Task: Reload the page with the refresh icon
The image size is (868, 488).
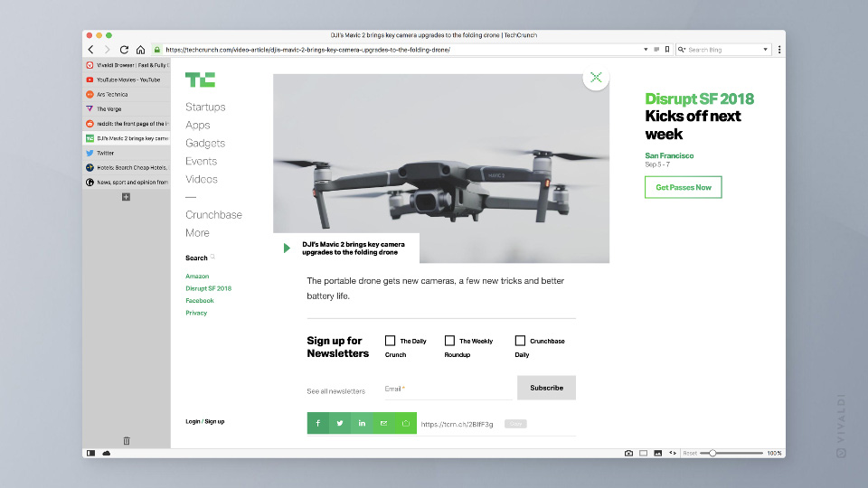Action: (x=124, y=50)
